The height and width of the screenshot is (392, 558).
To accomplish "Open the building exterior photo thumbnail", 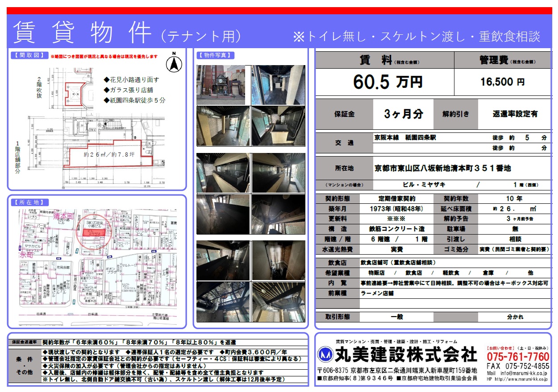I will click(223, 85).
